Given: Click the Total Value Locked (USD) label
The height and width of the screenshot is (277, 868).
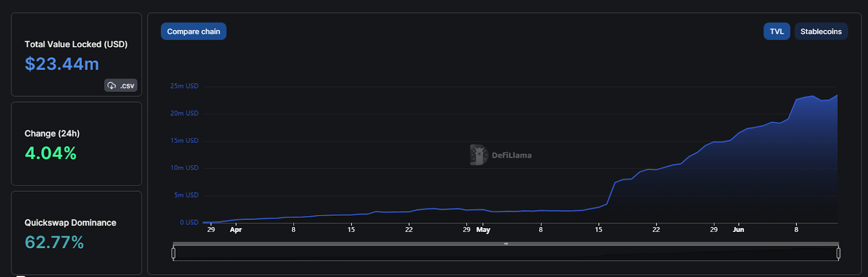Looking at the screenshot, I should 76,45.
